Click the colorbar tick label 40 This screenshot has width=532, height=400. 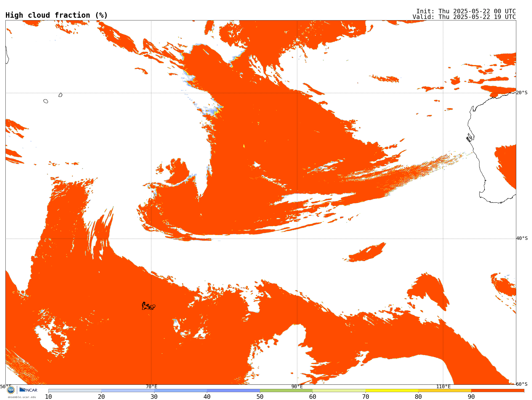click(x=207, y=397)
